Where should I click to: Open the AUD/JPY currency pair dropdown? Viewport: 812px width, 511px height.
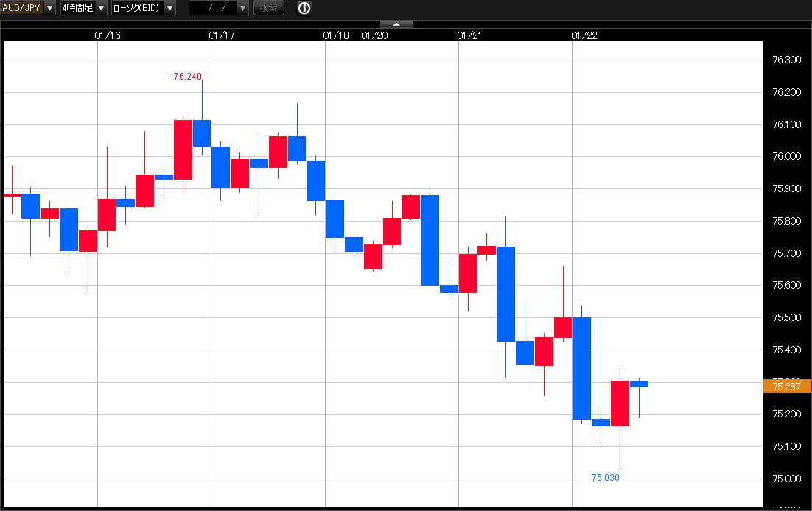28,8
